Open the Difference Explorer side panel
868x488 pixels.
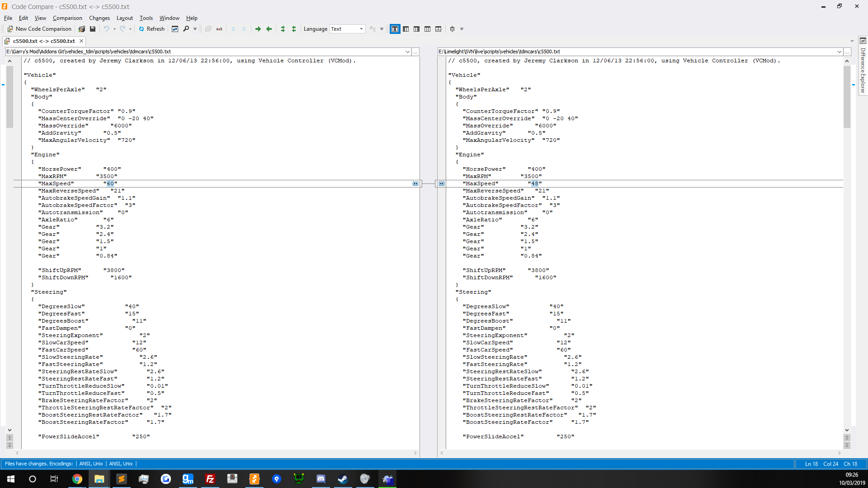pyautogui.click(x=863, y=67)
